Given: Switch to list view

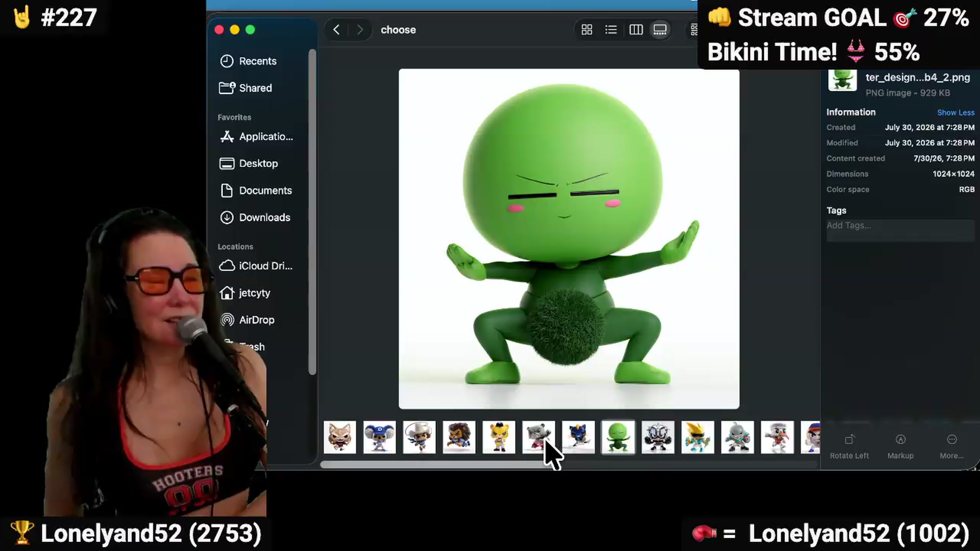Looking at the screenshot, I should pos(611,30).
